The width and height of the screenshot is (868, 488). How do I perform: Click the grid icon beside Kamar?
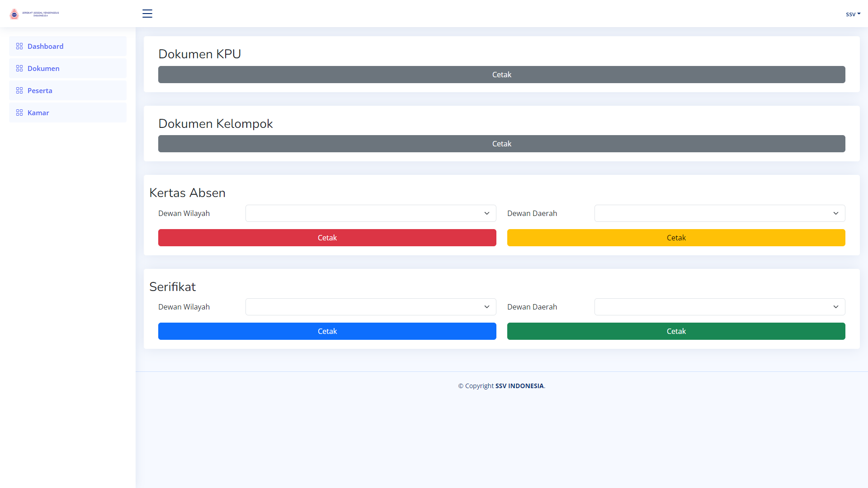coord(19,113)
